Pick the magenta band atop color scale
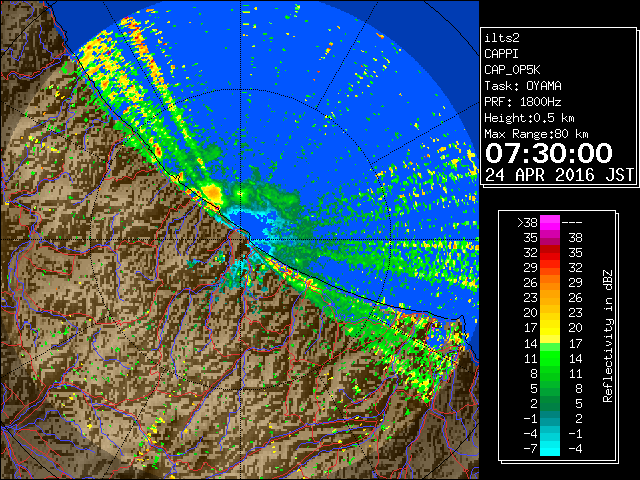This screenshot has width=640, height=480. point(550,223)
